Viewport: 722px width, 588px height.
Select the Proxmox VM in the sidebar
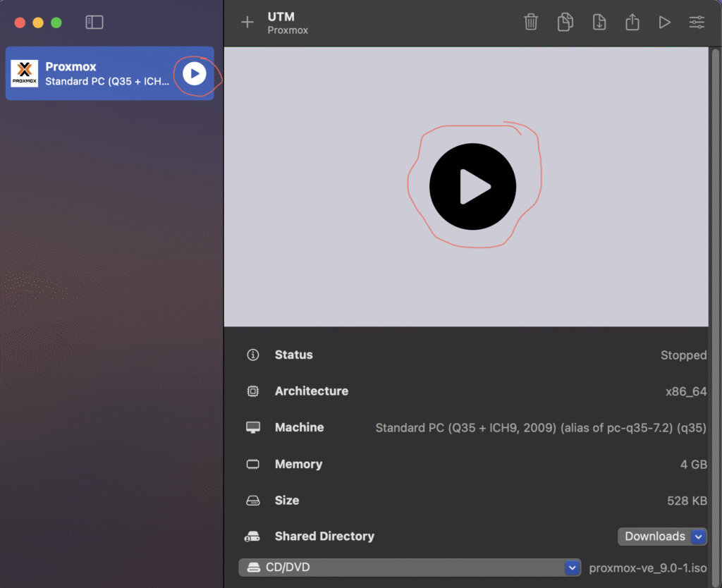[x=106, y=73]
